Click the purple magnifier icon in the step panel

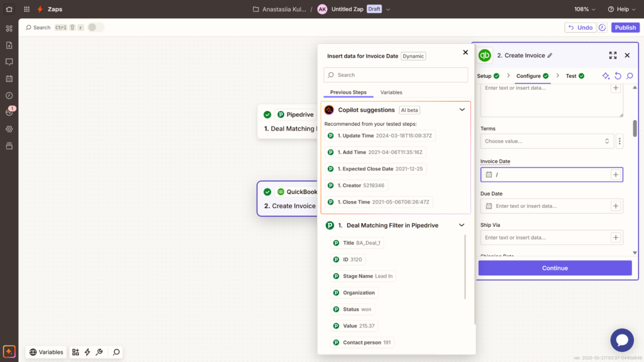click(x=630, y=76)
